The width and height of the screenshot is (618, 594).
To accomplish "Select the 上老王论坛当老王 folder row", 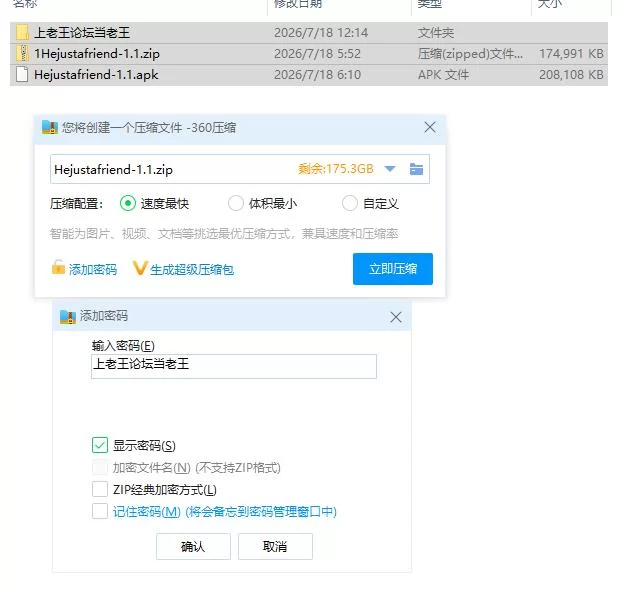I will [x=309, y=33].
